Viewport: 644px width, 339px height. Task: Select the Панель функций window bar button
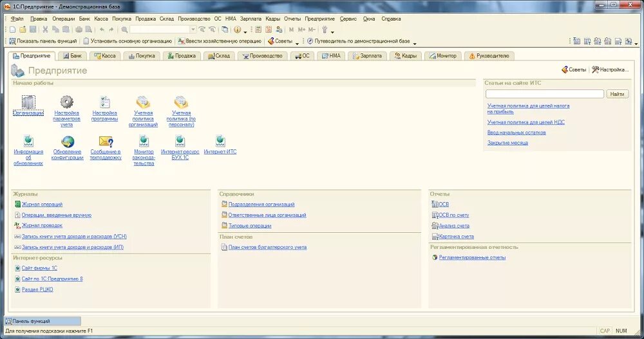[43, 322]
